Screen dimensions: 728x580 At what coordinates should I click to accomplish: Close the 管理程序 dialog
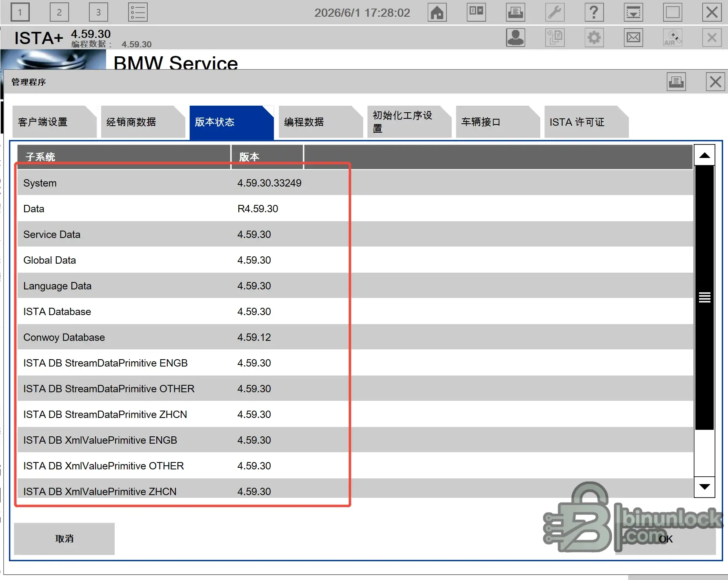[715, 82]
